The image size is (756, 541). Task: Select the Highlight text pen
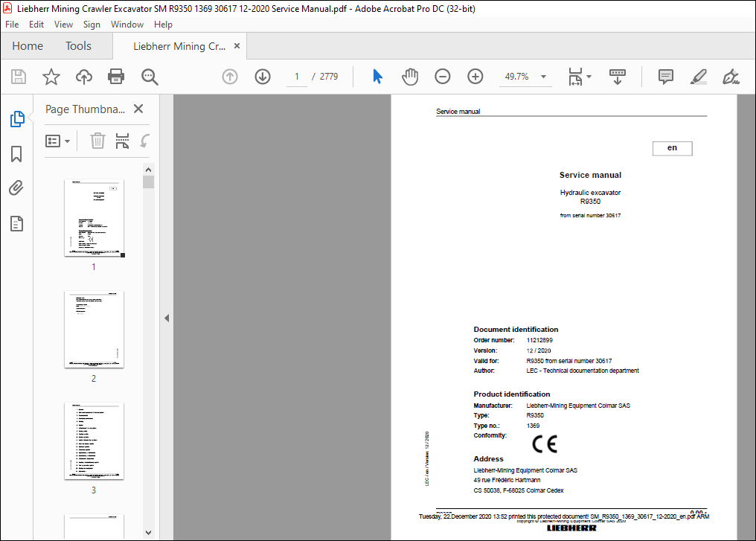[x=699, y=77]
